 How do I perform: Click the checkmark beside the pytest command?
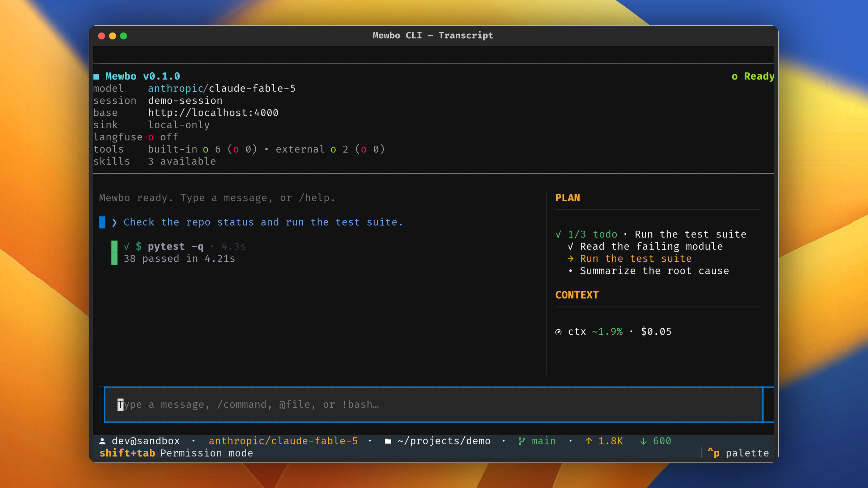[x=127, y=247]
